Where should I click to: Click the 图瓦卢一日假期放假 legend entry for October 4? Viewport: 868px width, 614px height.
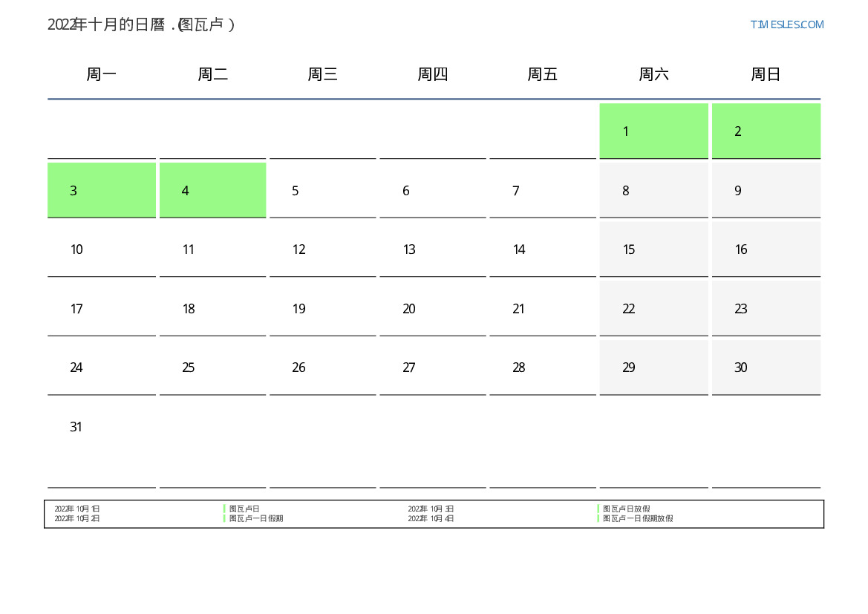(x=637, y=518)
